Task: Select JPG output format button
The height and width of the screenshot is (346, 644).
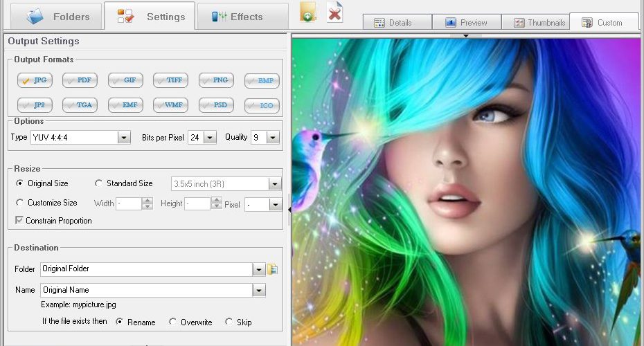Action: (x=35, y=80)
